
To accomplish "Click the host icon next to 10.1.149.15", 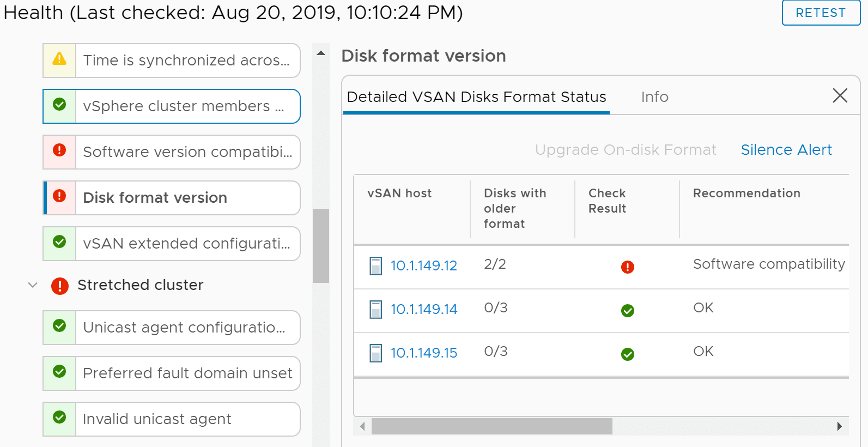I will [375, 353].
